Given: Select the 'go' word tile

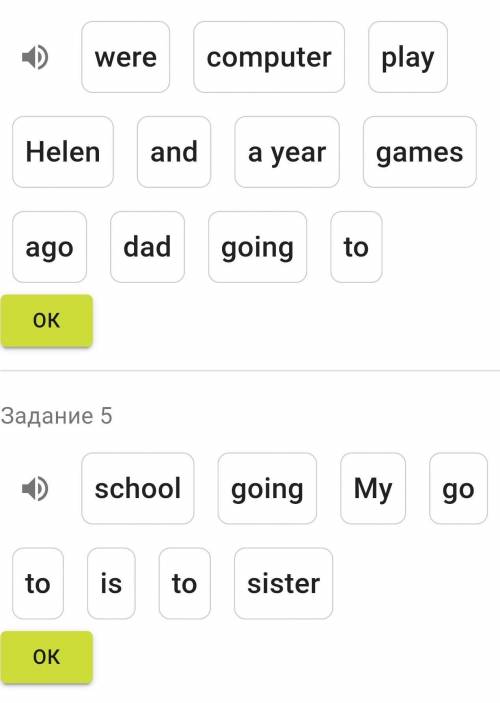Looking at the screenshot, I should tap(458, 488).
